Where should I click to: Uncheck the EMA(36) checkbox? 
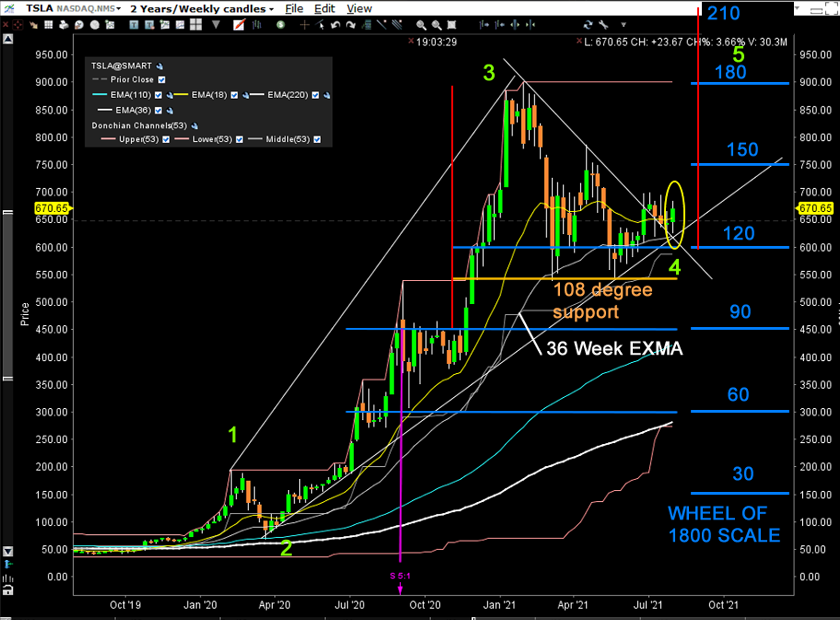click(x=158, y=111)
